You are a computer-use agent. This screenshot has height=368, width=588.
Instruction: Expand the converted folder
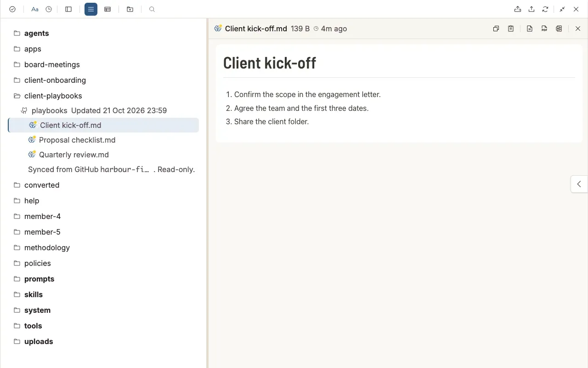(103, 185)
